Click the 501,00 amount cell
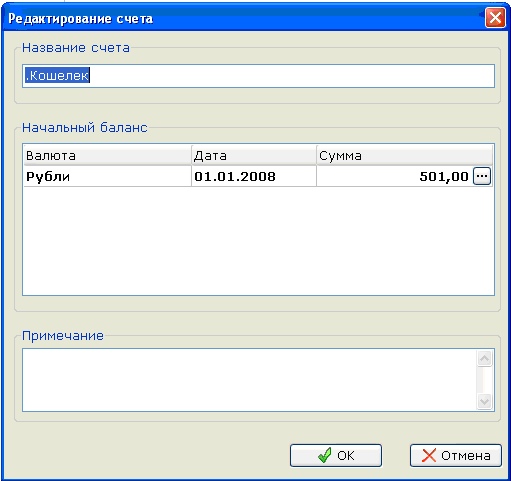 pyautogui.click(x=394, y=176)
